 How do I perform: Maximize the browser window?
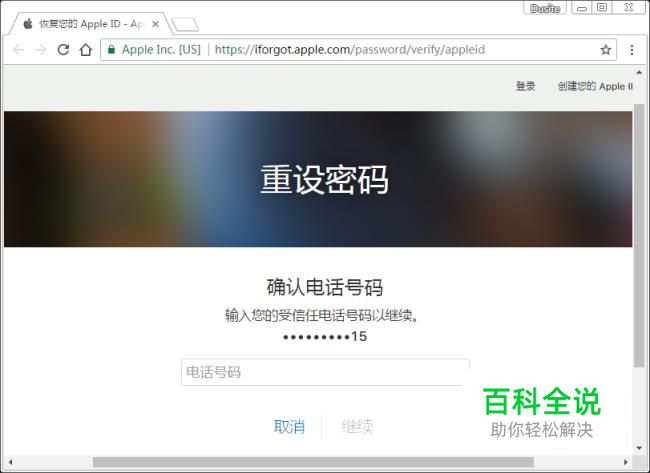pyautogui.click(x=602, y=8)
